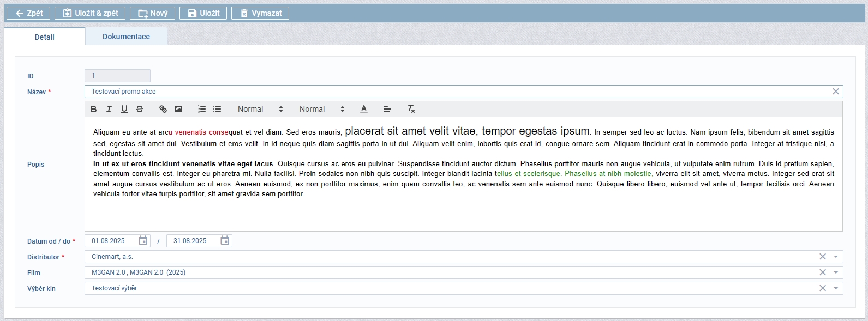The width and height of the screenshot is (868, 321).
Task: Click the Uložit & zpět button
Action: [91, 13]
